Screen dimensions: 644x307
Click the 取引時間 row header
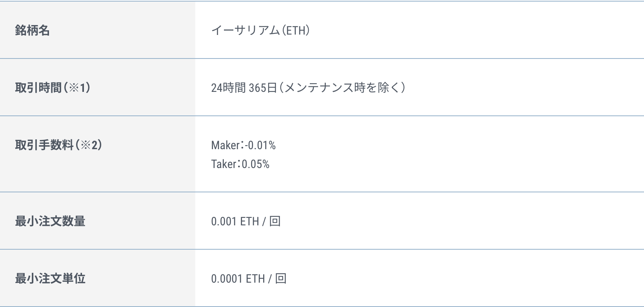point(38,88)
